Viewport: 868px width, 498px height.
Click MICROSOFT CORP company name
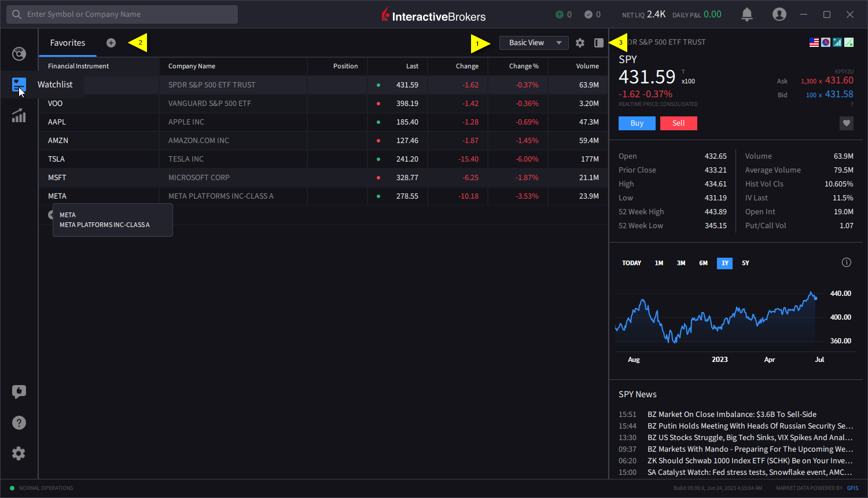pos(199,177)
